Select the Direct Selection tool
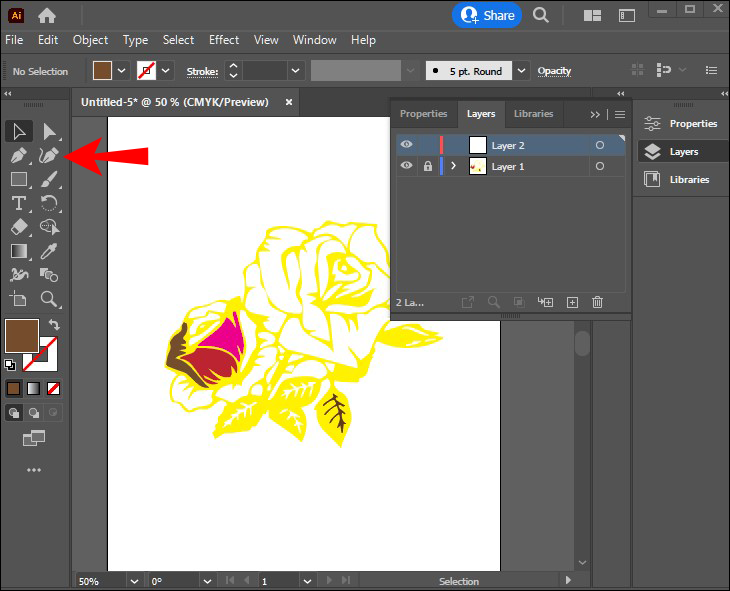 49,132
